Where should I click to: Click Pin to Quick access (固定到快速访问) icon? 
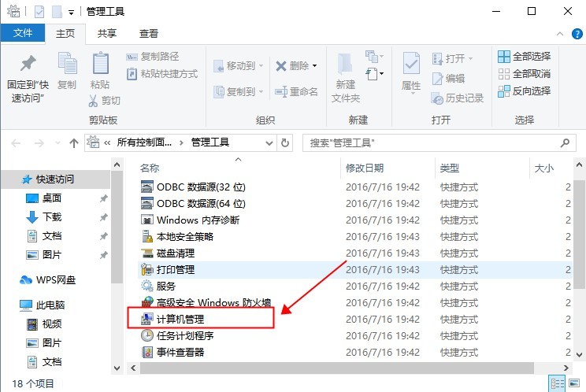[28, 64]
